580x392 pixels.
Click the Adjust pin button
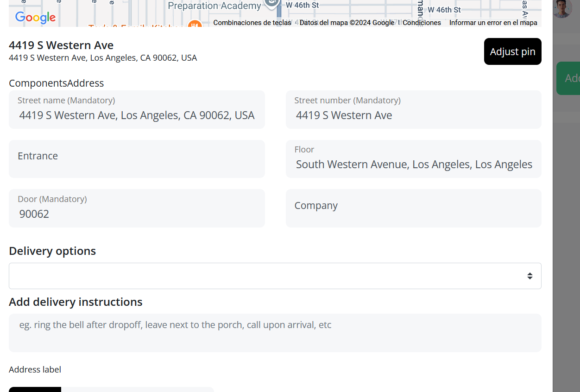pos(512,51)
